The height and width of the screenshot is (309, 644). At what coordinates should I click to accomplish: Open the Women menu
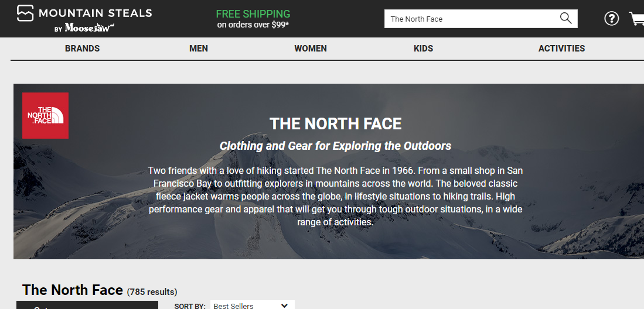311,49
